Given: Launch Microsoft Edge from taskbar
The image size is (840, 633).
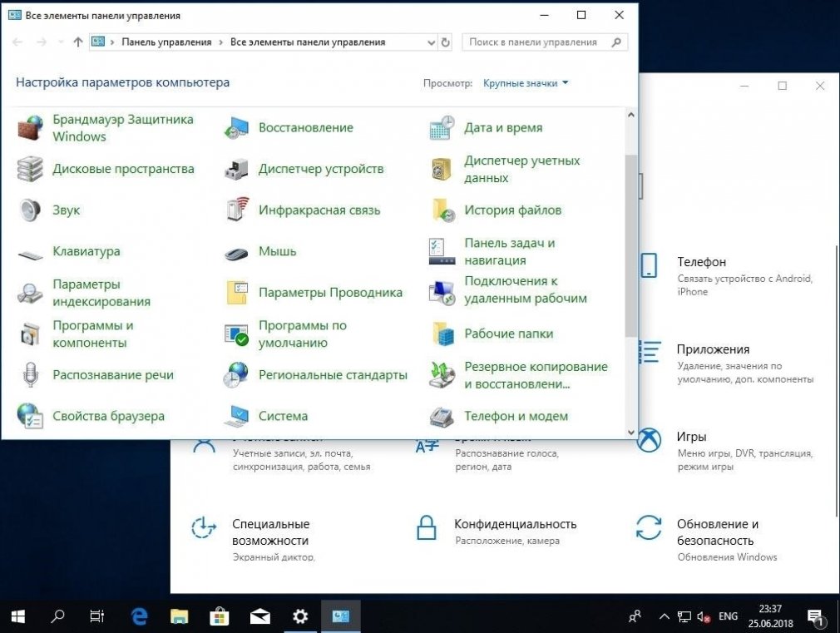Looking at the screenshot, I should pos(139,616).
